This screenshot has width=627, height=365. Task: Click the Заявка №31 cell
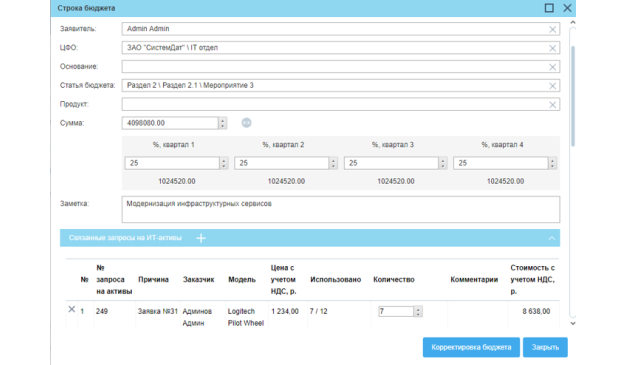tap(158, 311)
